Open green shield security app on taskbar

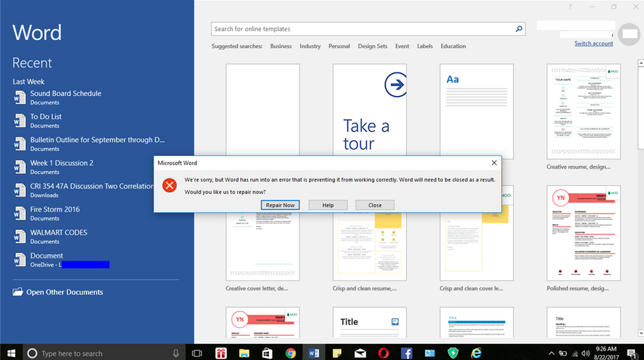point(453,353)
